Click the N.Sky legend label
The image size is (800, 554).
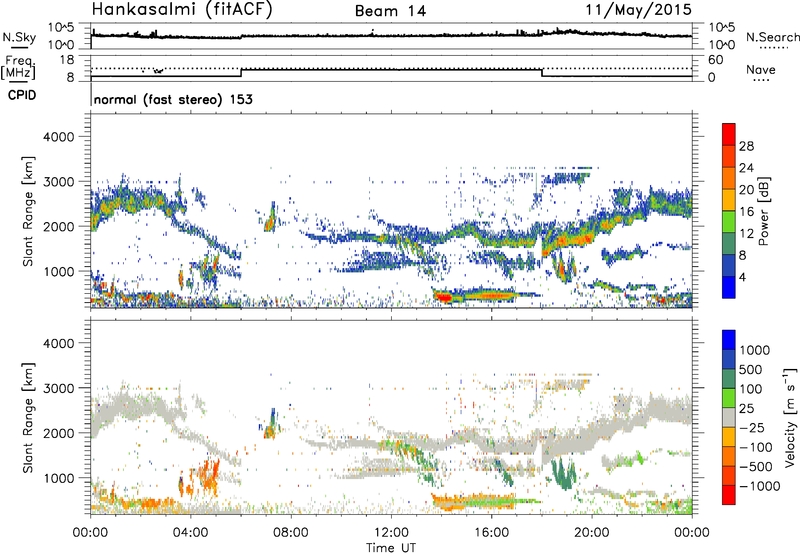(x=19, y=37)
